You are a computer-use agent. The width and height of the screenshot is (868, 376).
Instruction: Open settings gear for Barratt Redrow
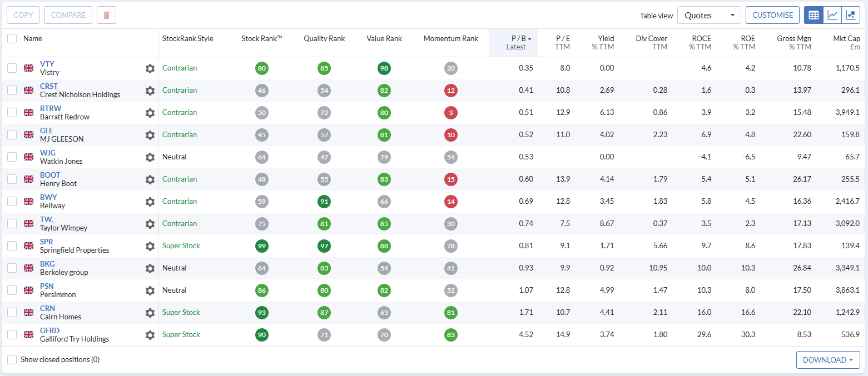pos(150,113)
